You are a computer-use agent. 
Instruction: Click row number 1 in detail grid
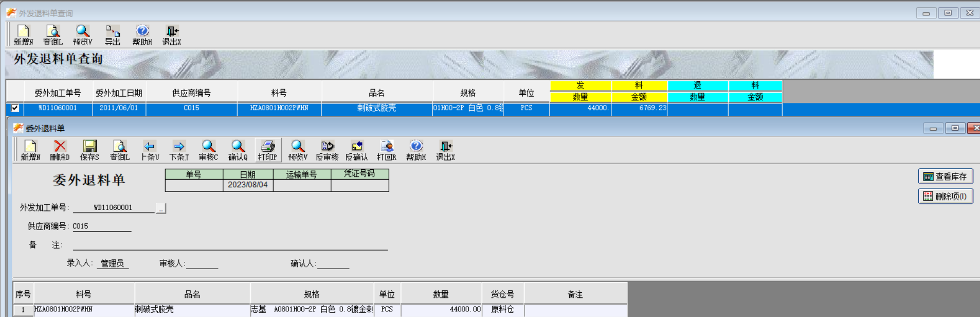coord(23,310)
